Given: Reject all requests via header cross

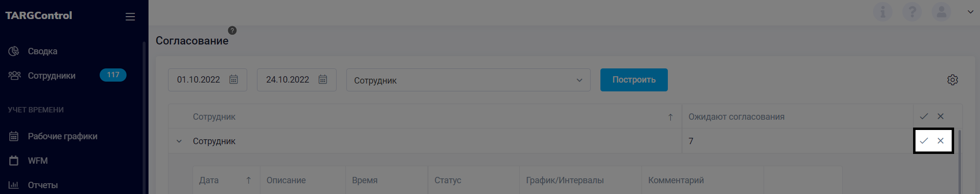Looking at the screenshot, I should click(940, 116).
